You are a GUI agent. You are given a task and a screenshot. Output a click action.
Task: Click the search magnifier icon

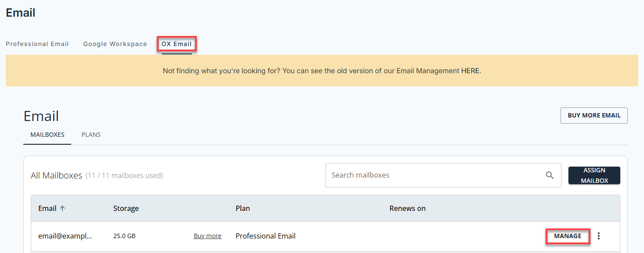pos(550,175)
